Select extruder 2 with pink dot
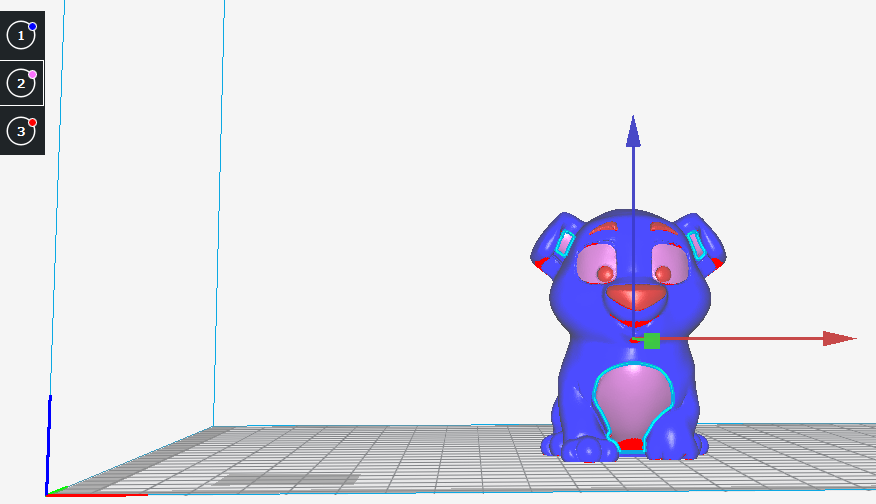The height and width of the screenshot is (504, 876). click(x=21, y=83)
